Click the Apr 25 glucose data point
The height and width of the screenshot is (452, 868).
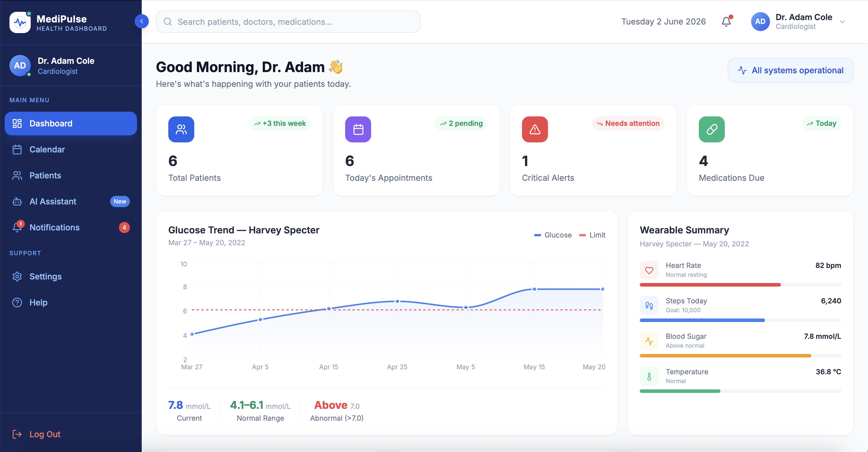click(x=397, y=301)
